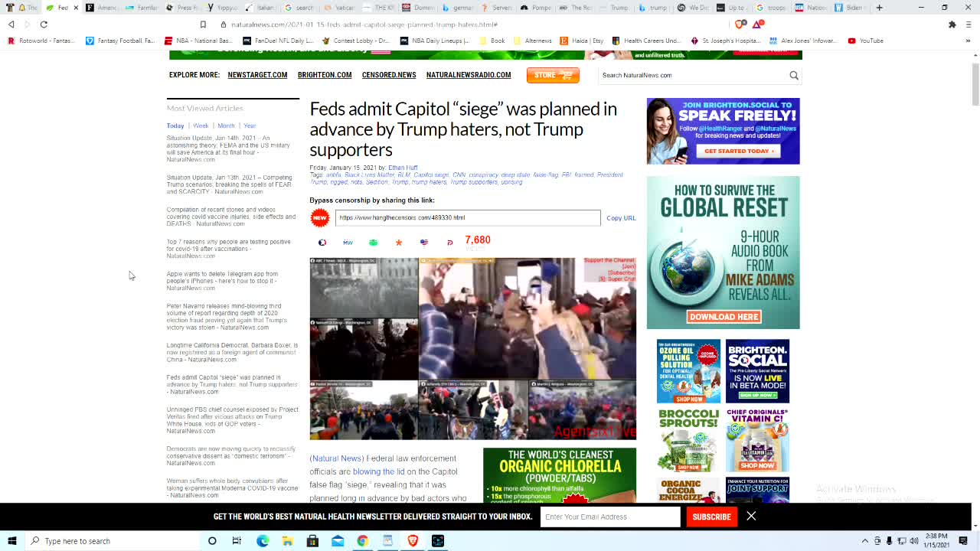Share via the green share icon

373,243
